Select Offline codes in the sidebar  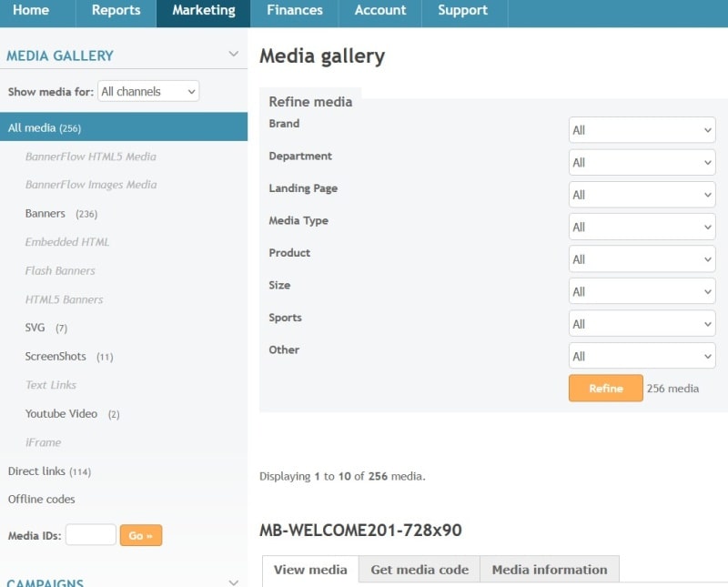(41, 500)
